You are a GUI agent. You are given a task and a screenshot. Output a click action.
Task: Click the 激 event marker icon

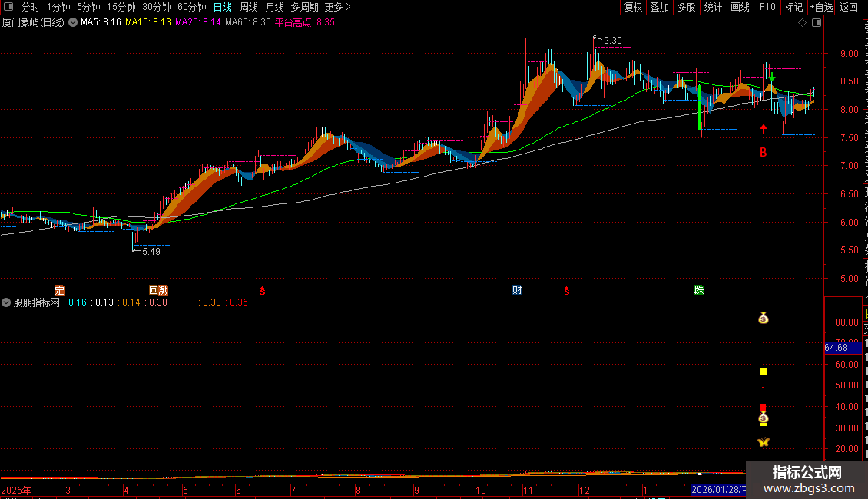pyautogui.click(x=164, y=290)
